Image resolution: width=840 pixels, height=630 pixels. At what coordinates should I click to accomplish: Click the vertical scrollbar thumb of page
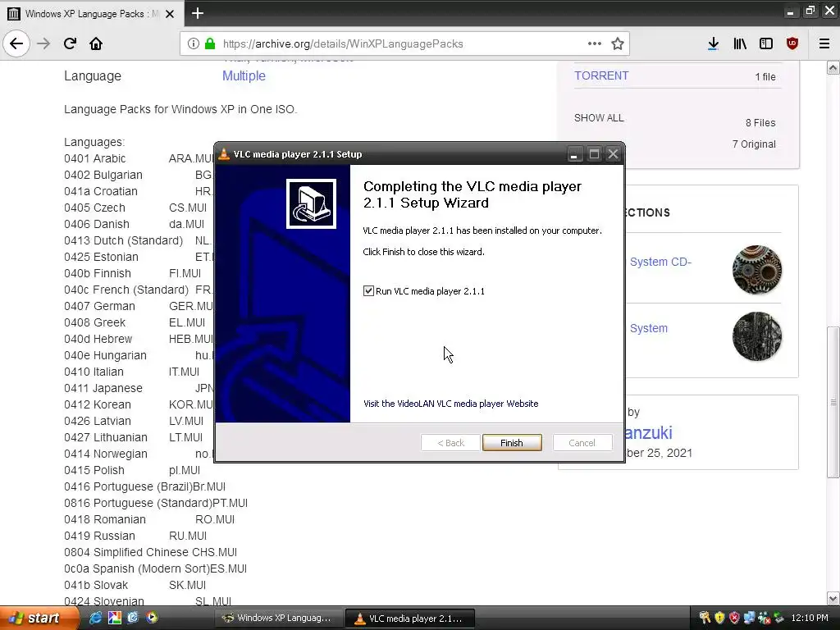point(833,402)
